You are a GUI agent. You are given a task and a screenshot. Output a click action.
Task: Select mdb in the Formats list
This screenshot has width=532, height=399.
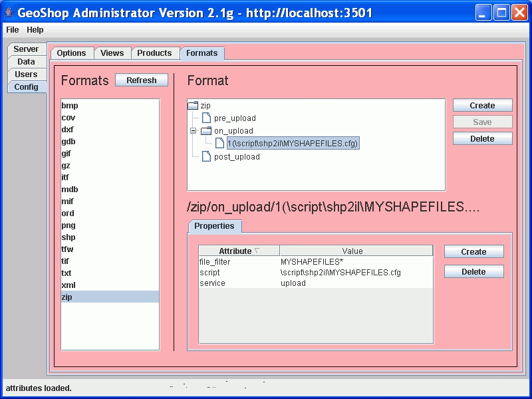110,190
